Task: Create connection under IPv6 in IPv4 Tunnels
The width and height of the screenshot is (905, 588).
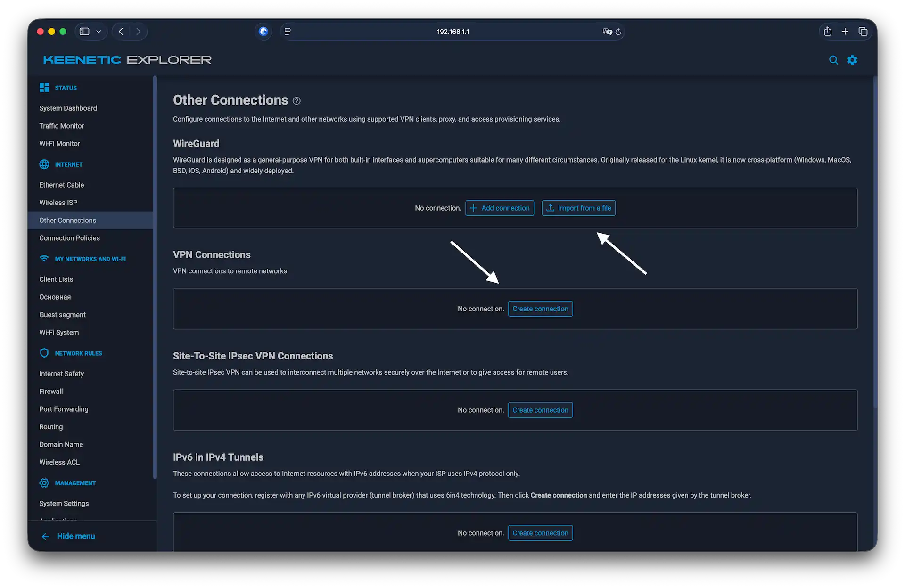Action: 541,533
